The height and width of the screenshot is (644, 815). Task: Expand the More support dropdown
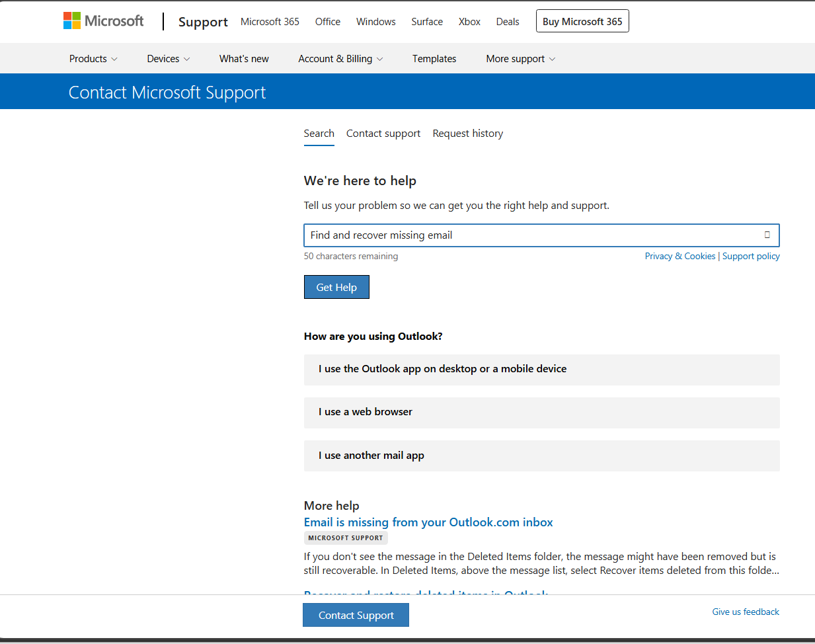click(521, 59)
